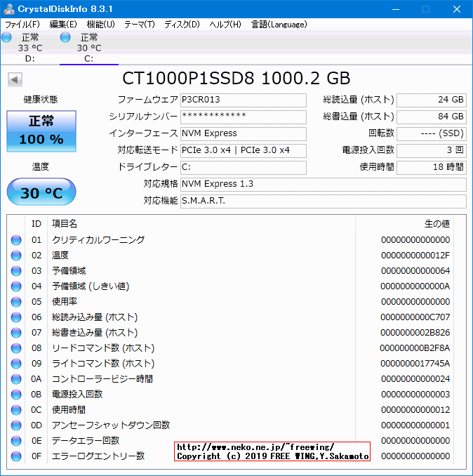Viewport: 473px width, 476px height.
Task: Select the C: disk tab
Action: coord(89,48)
